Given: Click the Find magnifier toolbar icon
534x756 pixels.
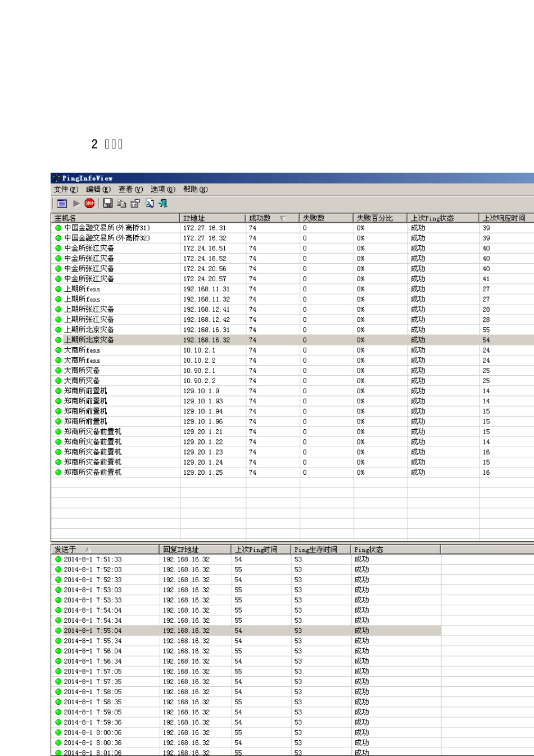Looking at the screenshot, I should 150,204.
